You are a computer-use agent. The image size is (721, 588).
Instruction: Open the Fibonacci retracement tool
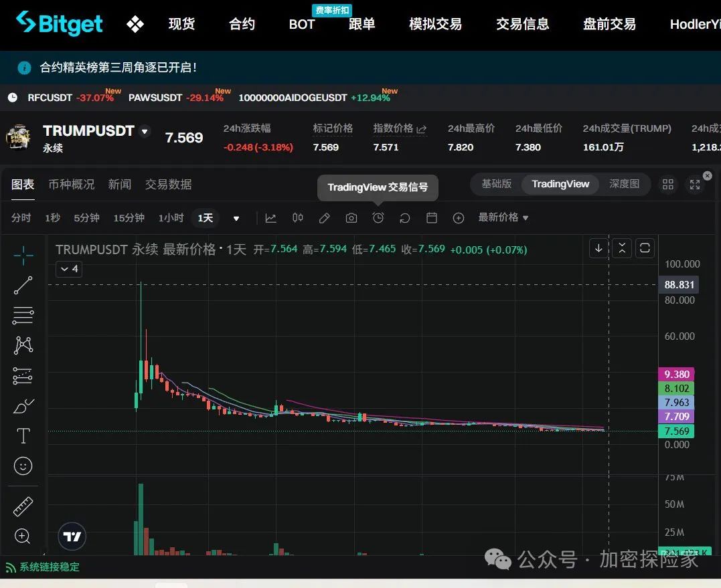click(23, 316)
